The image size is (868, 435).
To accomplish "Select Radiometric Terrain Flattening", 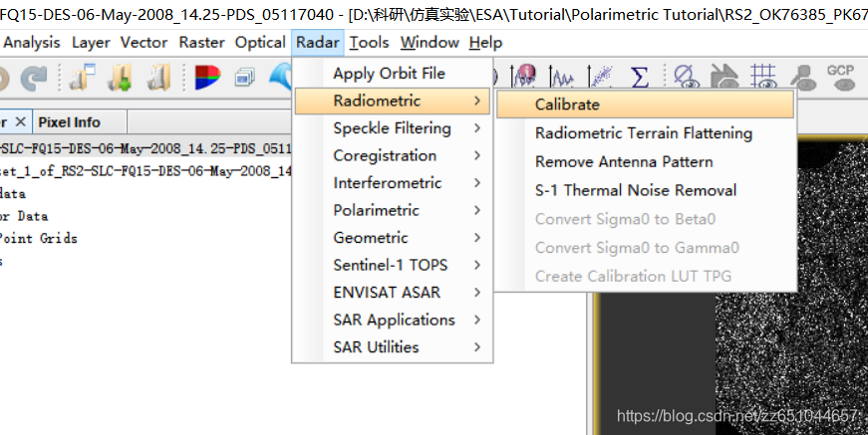I will 646,133.
